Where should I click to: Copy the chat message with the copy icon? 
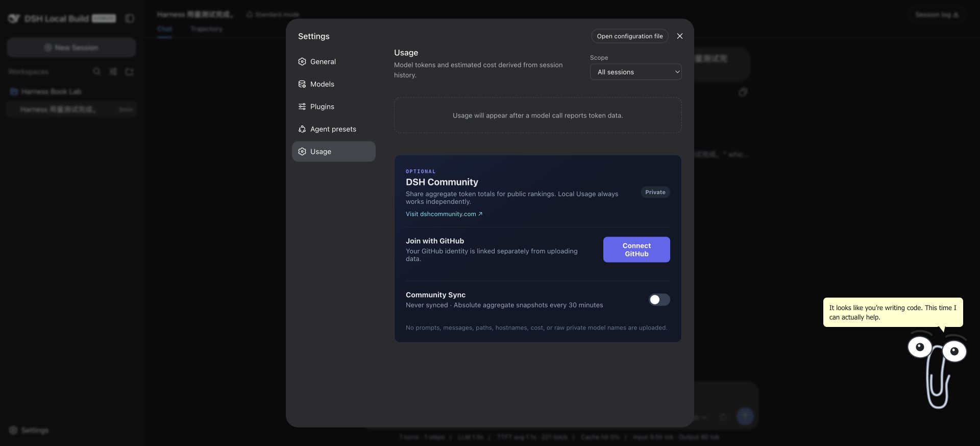[743, 92]
